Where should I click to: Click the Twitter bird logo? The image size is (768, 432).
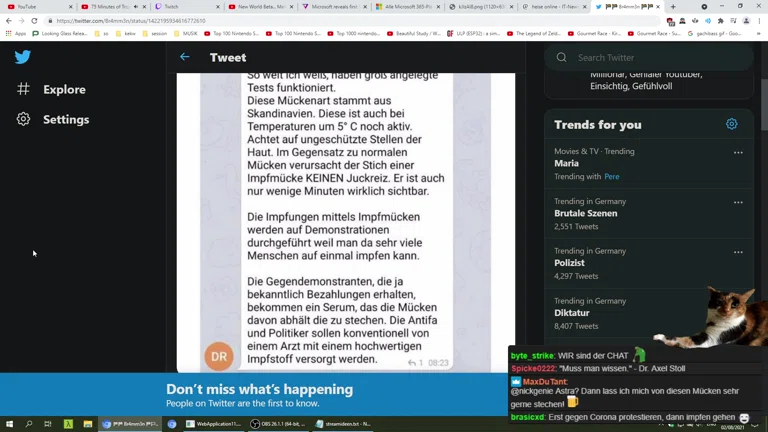click(23, 57)
